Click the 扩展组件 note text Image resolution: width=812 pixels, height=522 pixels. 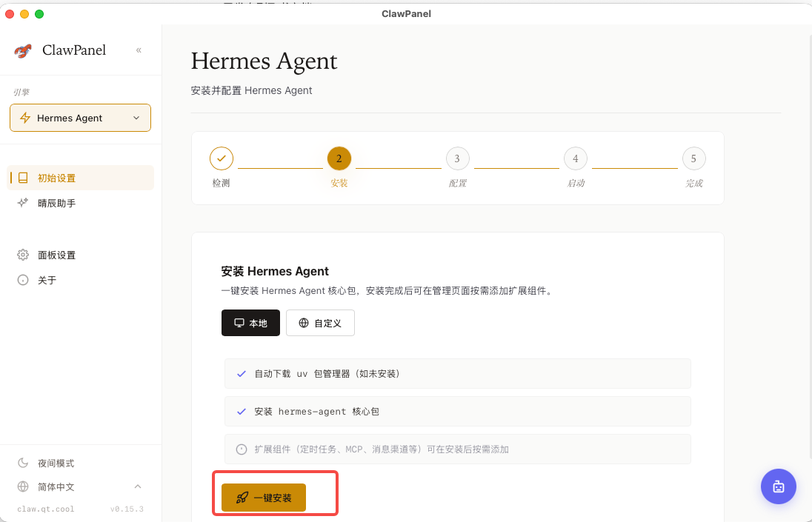tap(381, 449)
